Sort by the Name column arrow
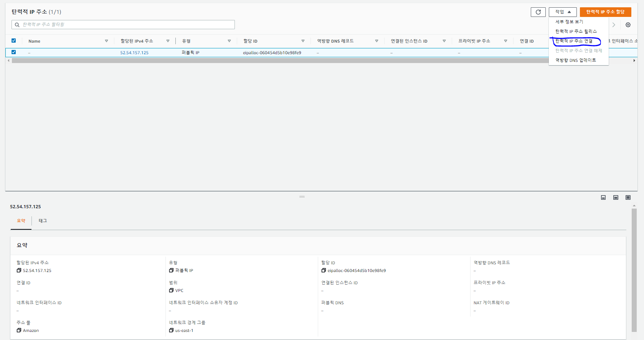Screen dimensions: 644x340 click(x=106, y=41)
